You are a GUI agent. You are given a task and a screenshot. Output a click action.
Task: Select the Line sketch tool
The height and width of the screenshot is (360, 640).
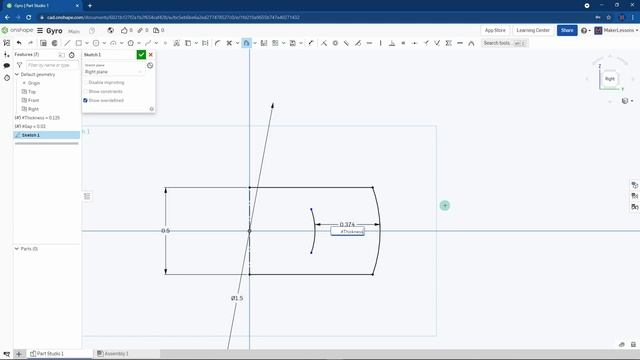pyautogui.click(x=67, y=43)
